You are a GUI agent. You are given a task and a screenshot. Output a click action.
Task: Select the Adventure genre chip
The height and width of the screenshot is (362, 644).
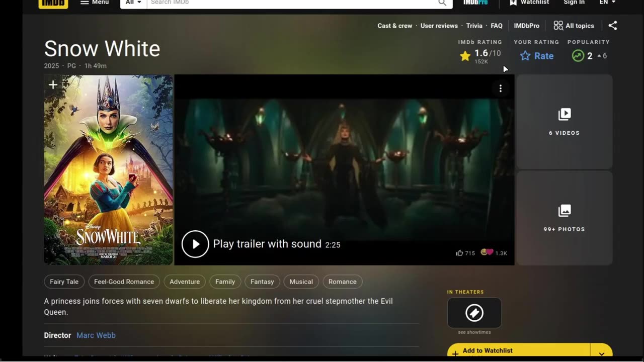[185, 282]
